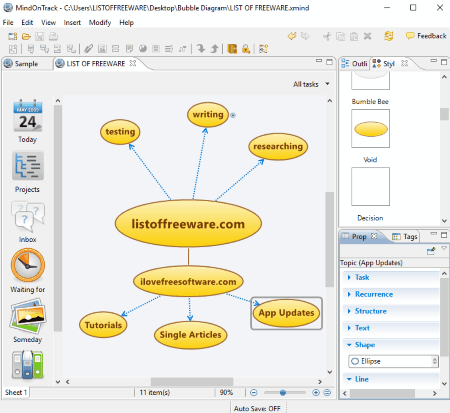The height and width of the screenshot is (413, 450).
Task: Click the paperclip Attachment icon
Action: [x=88, y=49]
